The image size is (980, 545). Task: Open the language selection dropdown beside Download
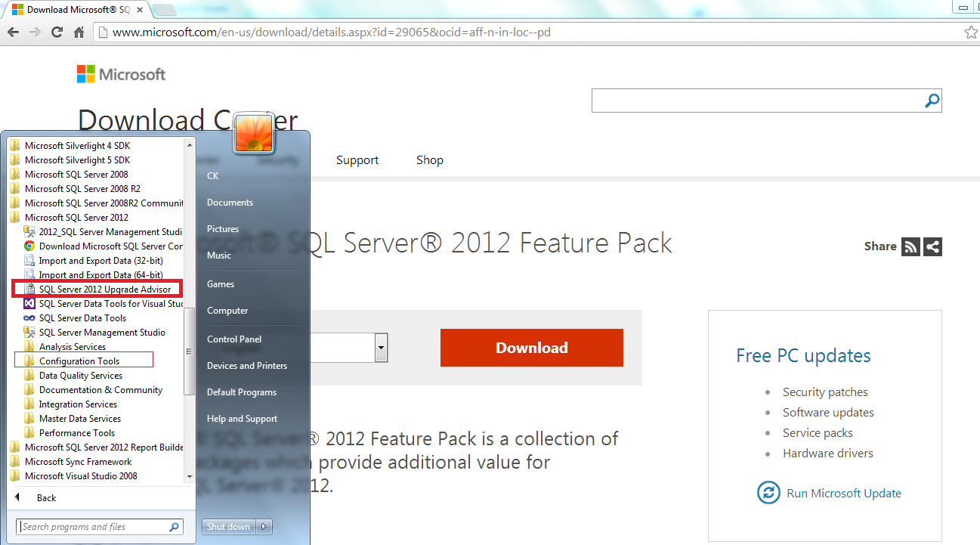[380, 347]
